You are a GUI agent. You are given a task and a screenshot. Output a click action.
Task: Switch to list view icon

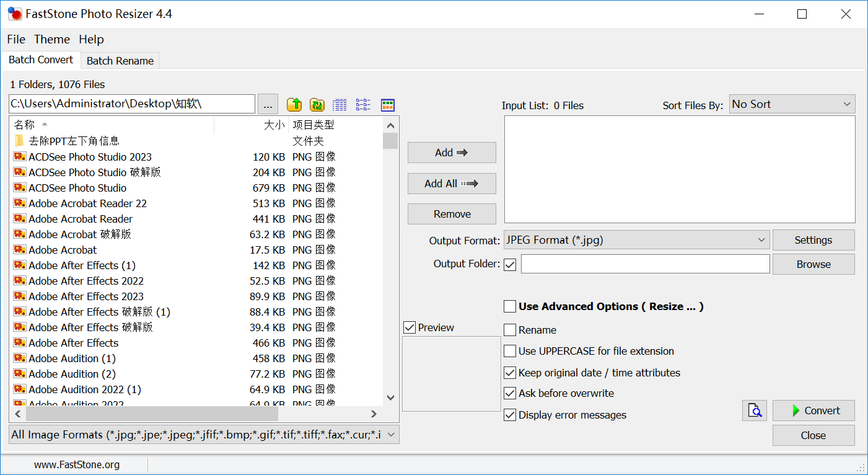(x=364, y=104)
